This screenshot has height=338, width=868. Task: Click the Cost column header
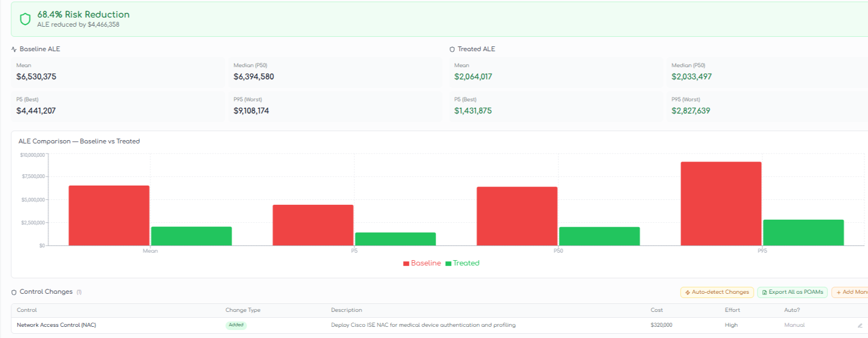[657, 310]
